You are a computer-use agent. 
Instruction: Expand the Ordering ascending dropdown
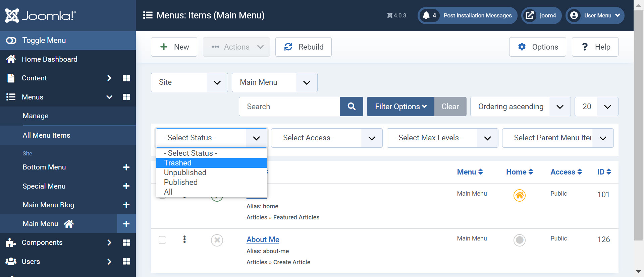[x=520, y=107]
